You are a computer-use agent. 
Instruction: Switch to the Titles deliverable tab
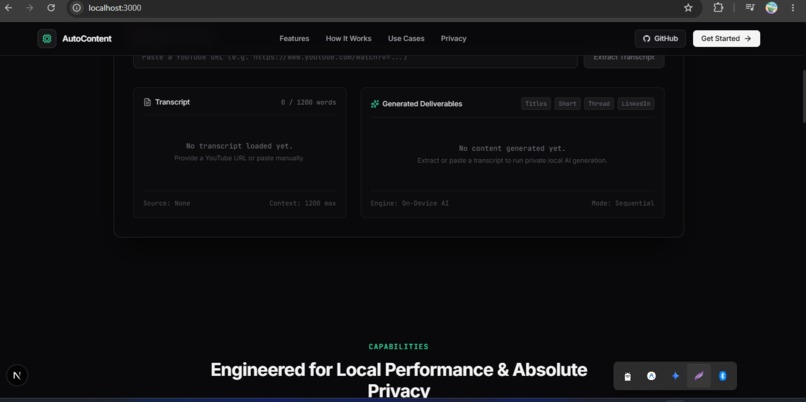(536, 104)
